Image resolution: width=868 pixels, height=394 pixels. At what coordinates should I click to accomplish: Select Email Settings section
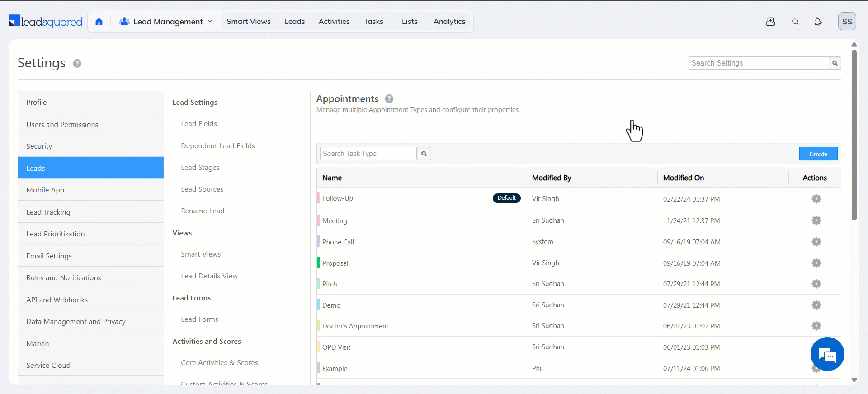91,256
